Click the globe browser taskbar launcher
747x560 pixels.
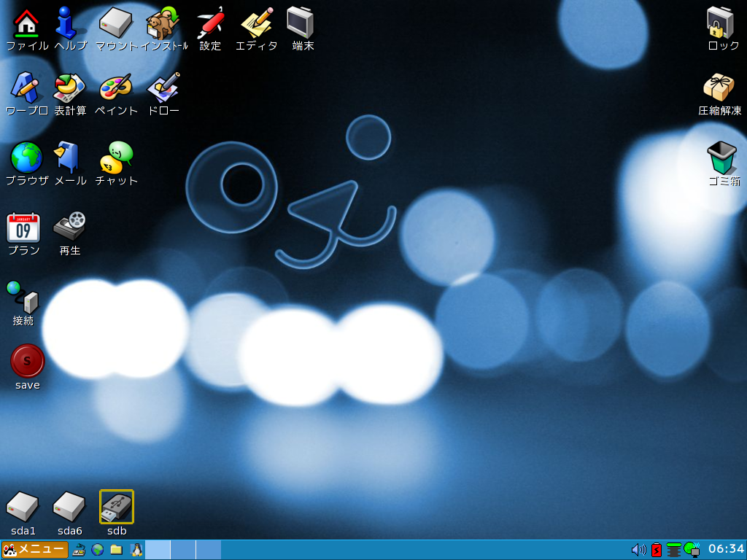point(98,550)
